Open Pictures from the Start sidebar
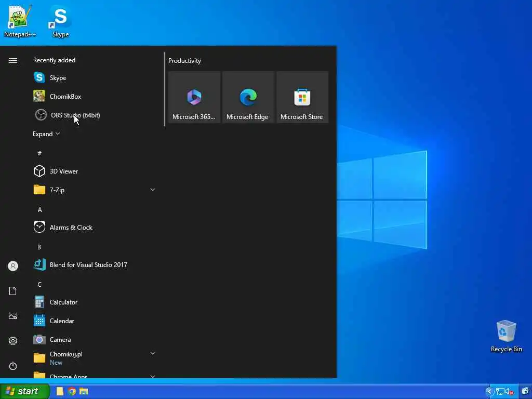 coord(13,316)
